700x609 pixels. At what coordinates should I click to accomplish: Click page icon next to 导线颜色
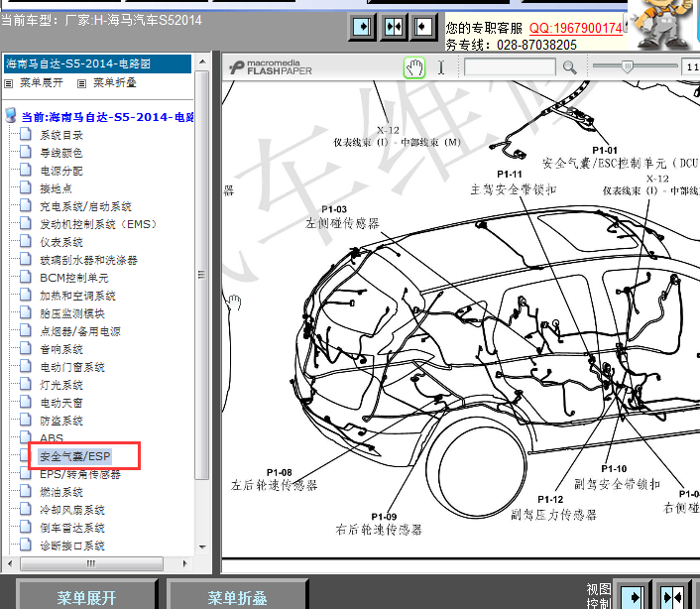(26, 152)
